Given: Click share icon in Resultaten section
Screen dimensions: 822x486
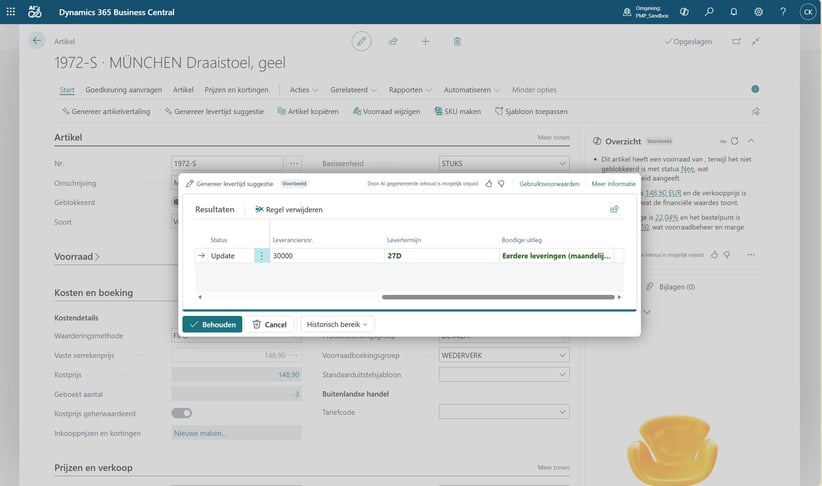Looking at the screenshot, I should [614, 209].
